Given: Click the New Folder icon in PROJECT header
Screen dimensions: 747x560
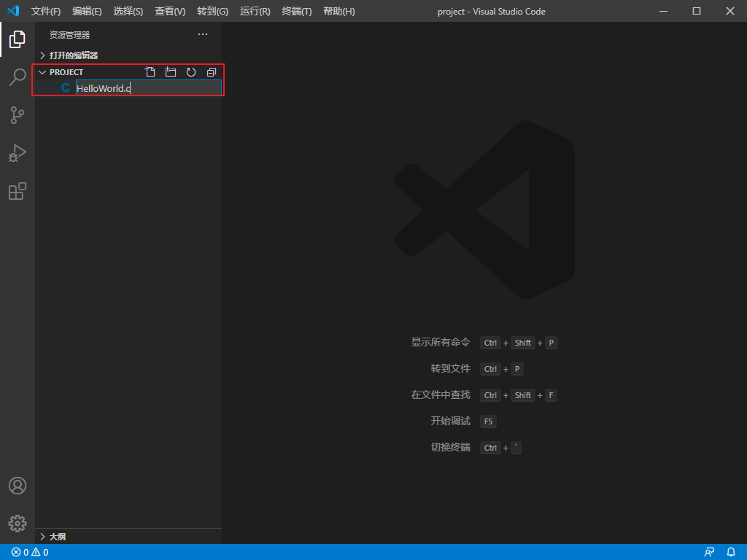Looking at the screenshot, I should pyautogui.click(x=171, y=72).
